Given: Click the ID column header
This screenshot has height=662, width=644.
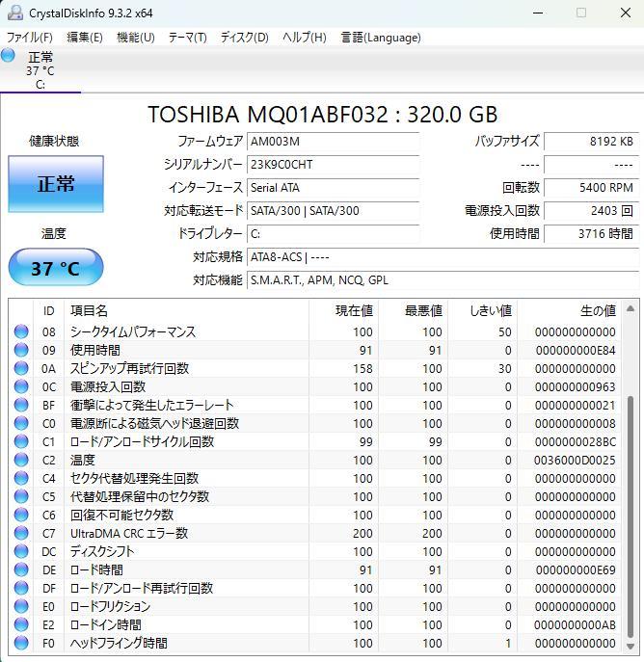Looking at the screenshot, I should point(48,311).
